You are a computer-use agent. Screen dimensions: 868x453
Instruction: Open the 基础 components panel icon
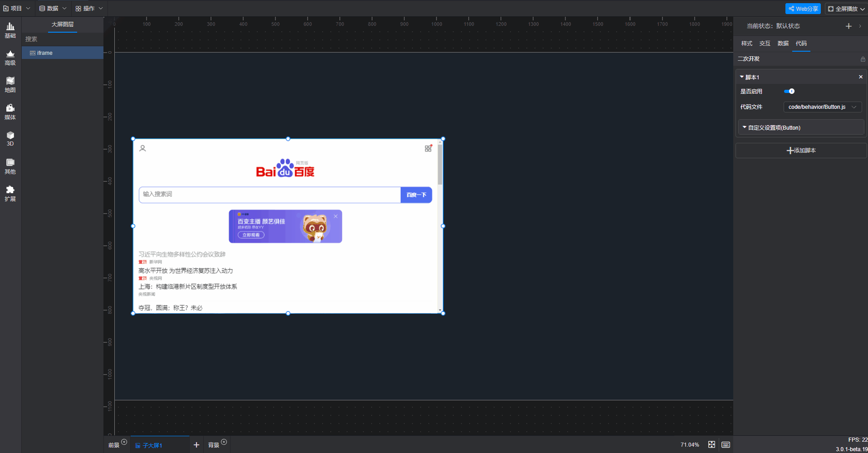pyautogui.click(x=10, y=30)
